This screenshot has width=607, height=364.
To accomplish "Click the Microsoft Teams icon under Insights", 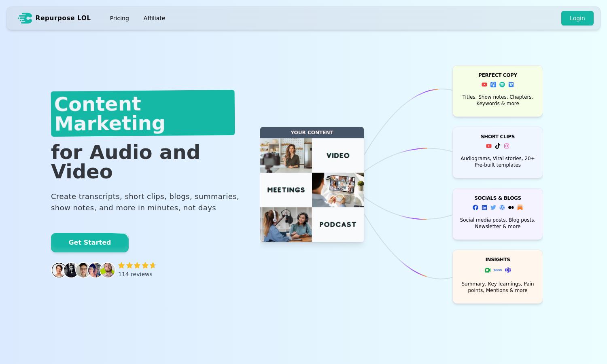I will [x=508, y=270].
